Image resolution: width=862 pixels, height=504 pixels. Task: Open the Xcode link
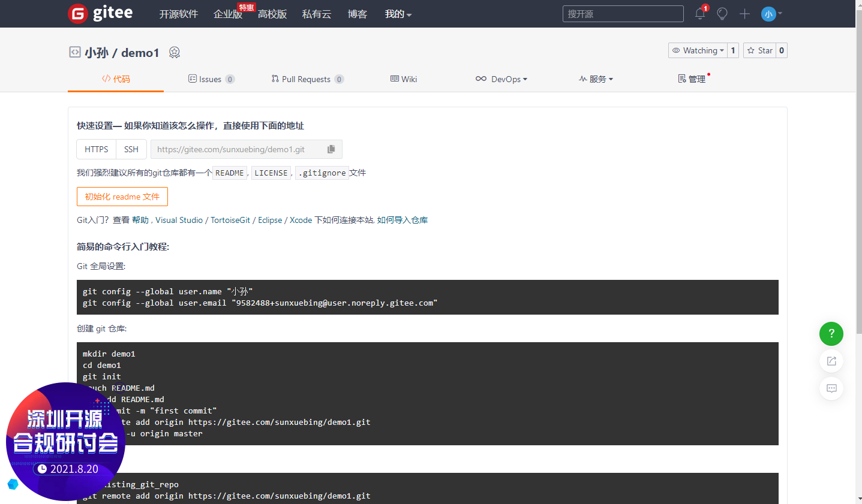(x=301, y=220)
